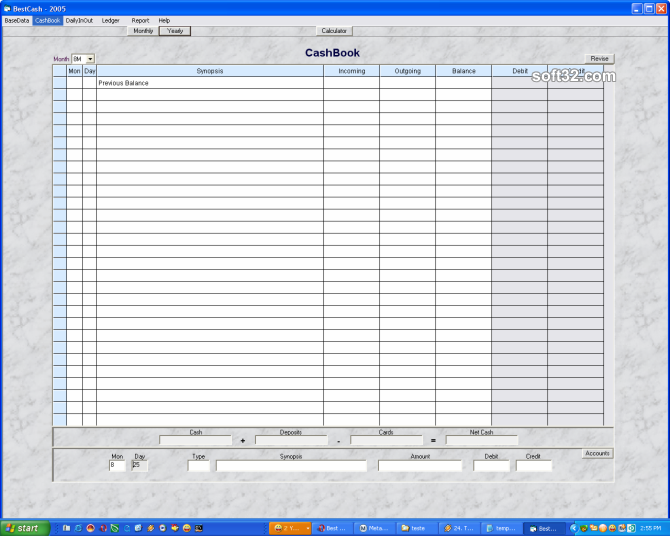Viewport: 670px width, 536px height.
Task: Click the system clock
Action: click(650, 528)
